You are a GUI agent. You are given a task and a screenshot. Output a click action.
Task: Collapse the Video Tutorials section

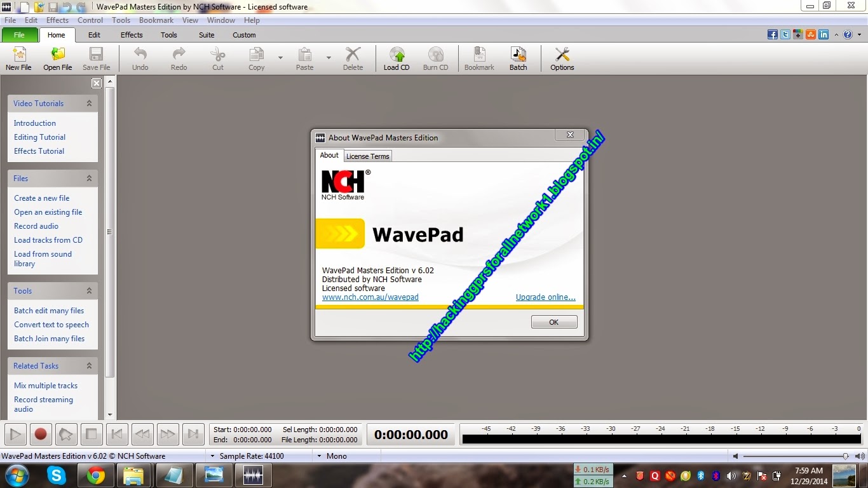(x=89, y=103)
